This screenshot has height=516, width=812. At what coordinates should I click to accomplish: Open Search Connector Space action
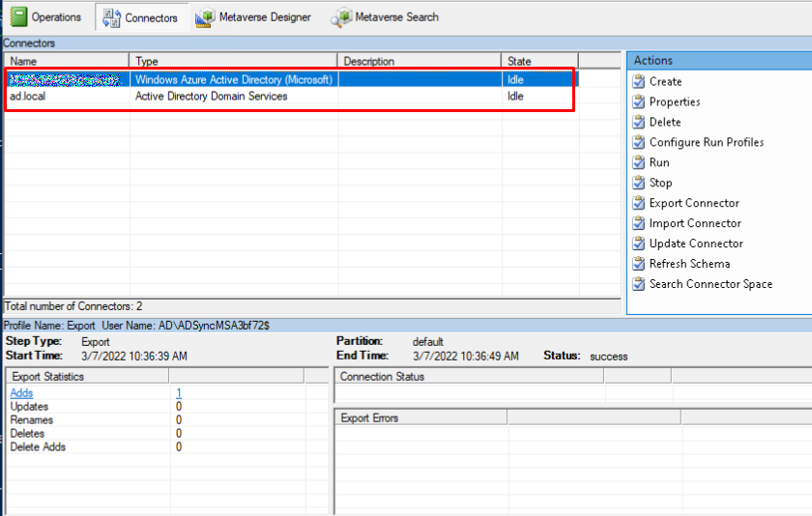coord(710,284)
